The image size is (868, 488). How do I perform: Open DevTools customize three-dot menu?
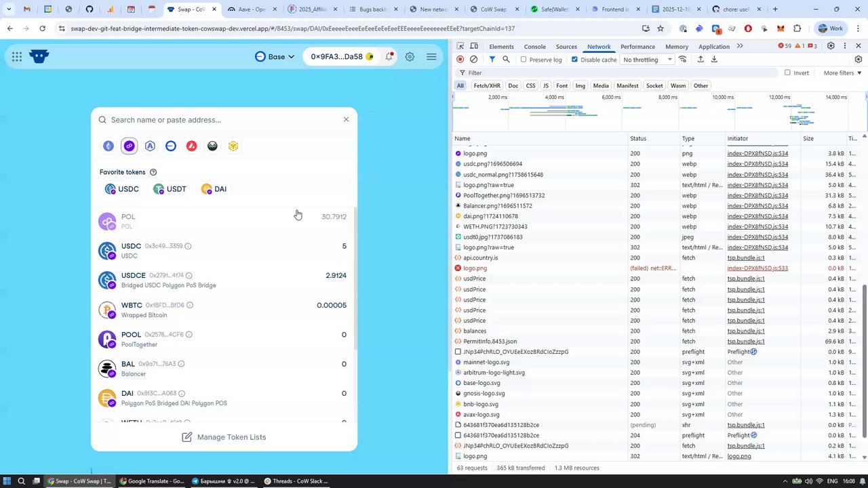pyautogui.click(x=845, y=46)
